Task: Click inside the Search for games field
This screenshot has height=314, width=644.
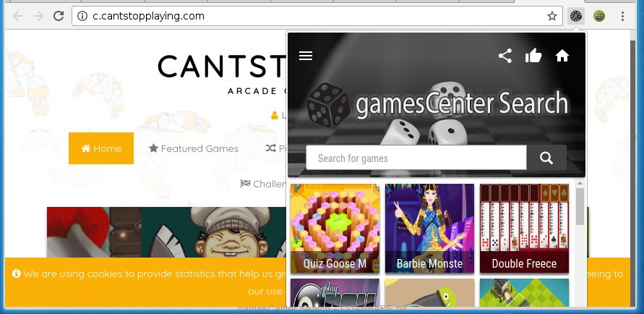Action: (416, 158)
